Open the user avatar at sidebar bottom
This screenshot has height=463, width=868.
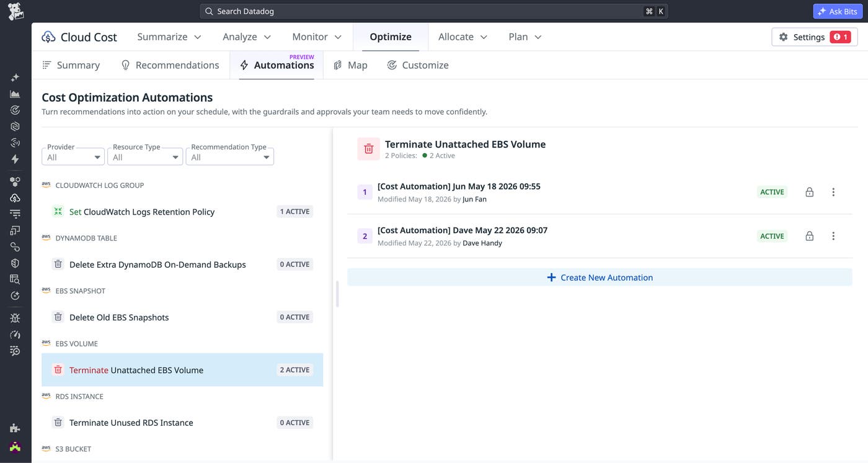click(x=15, y=446)
